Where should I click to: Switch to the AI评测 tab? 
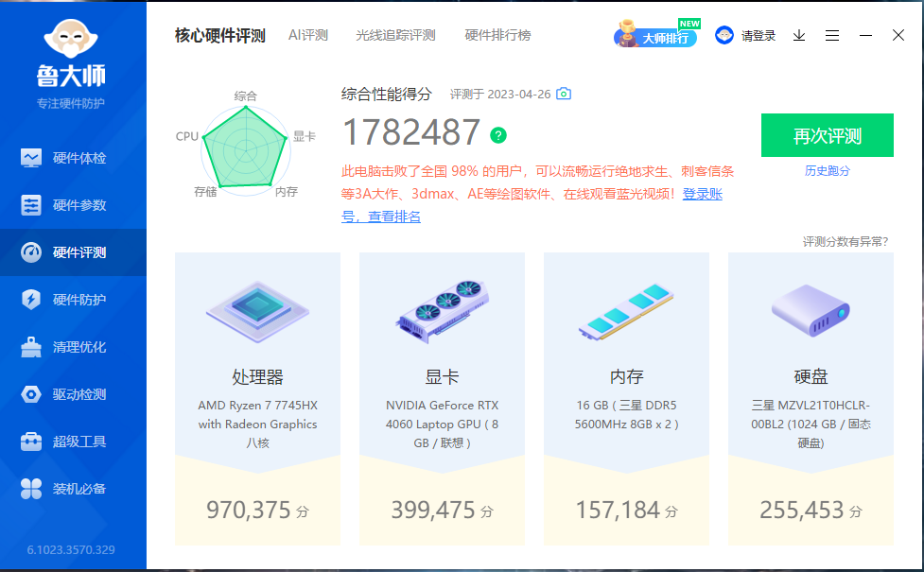tap(308, 35)
